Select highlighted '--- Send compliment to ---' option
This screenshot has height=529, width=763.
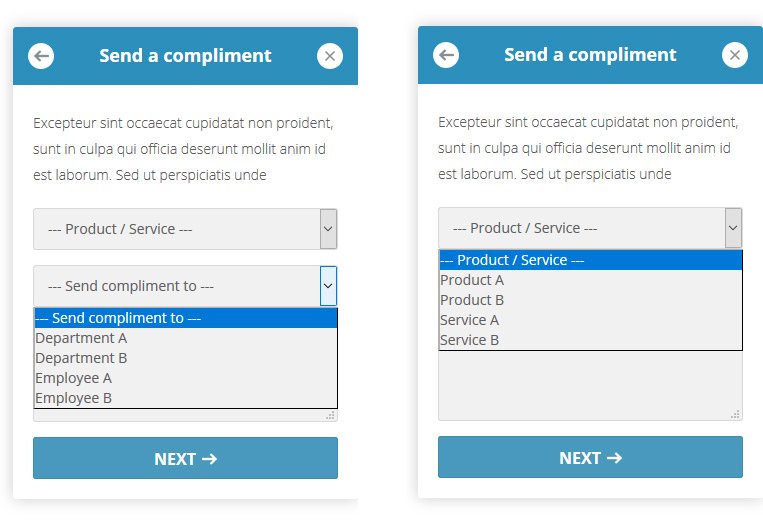tap(185, 318)
